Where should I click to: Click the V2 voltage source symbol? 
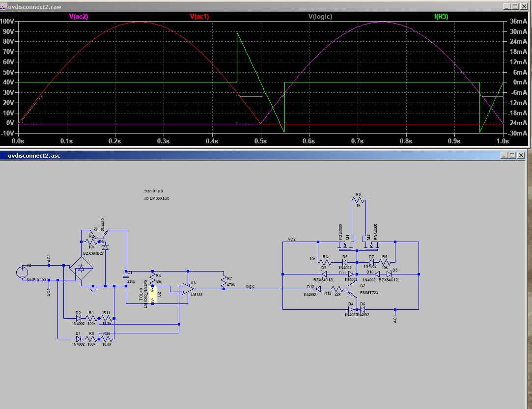(x=22, y=273)
